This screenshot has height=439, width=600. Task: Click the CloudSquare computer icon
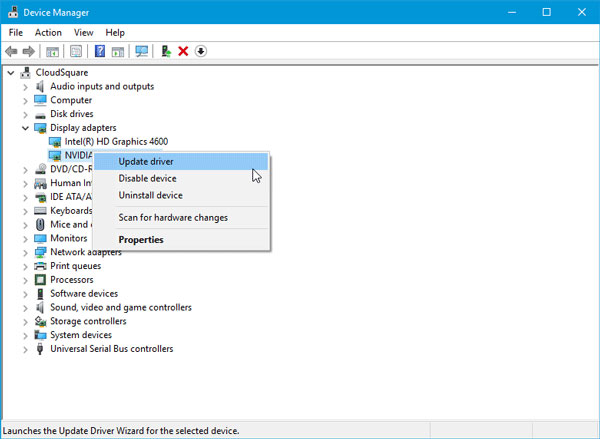click(x=26, y=72)
